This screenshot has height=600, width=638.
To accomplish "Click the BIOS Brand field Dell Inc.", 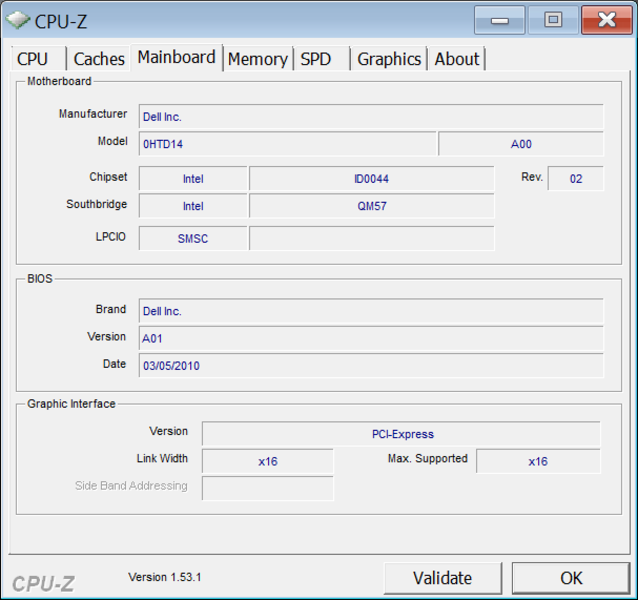I will tap(371, 311).
